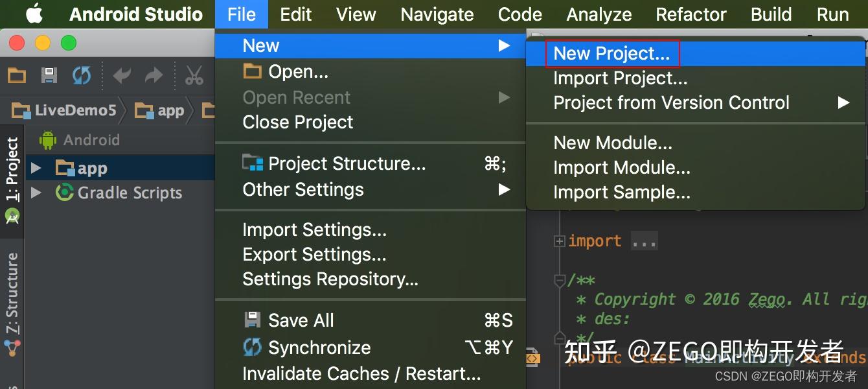Open the Edit menu
This screenshot has height=389, width=868.
tap(295, 14)
